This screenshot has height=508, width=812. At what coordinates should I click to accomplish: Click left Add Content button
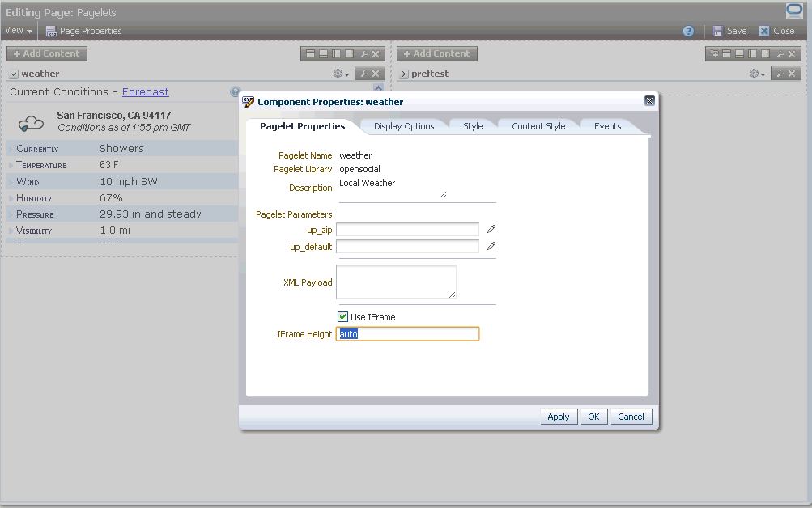tap(47, 54)
